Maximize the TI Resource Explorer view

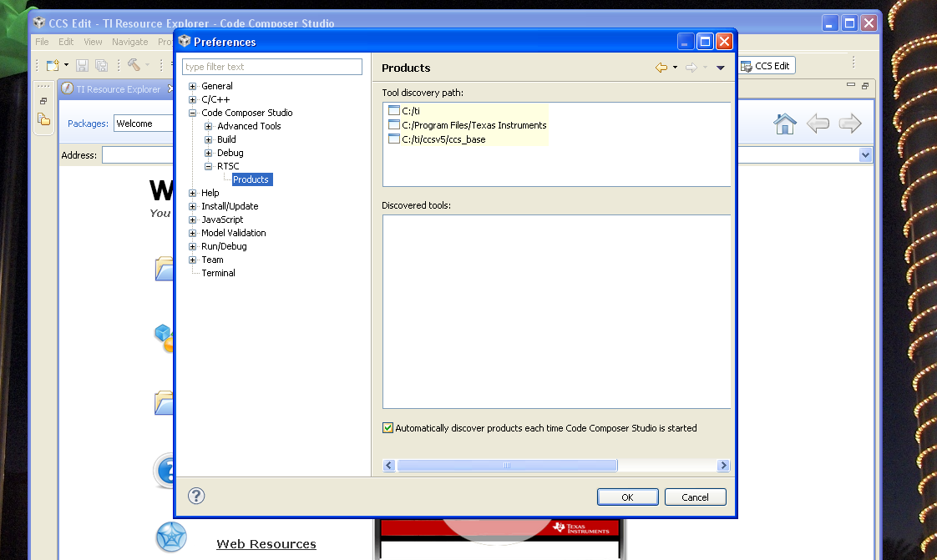tap(864, 85)
